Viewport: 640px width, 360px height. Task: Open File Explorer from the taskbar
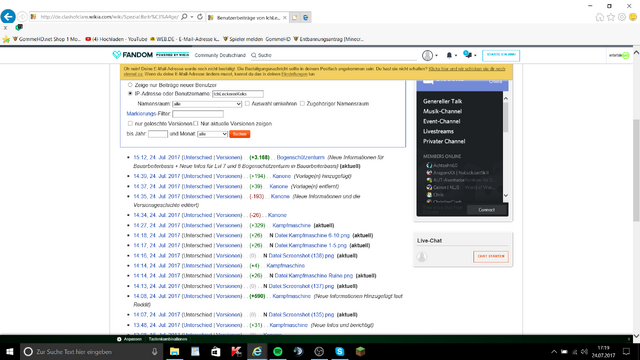click(174, 351)
